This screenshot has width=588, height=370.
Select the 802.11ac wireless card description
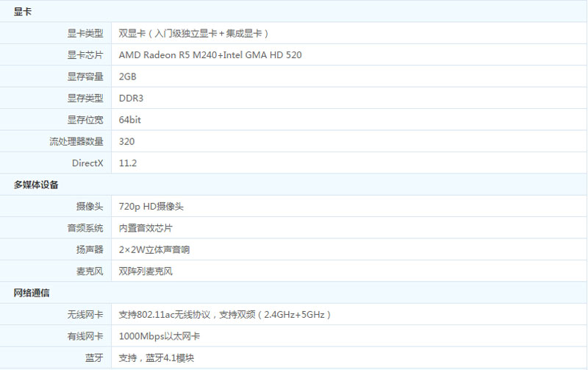click(225, 315)
